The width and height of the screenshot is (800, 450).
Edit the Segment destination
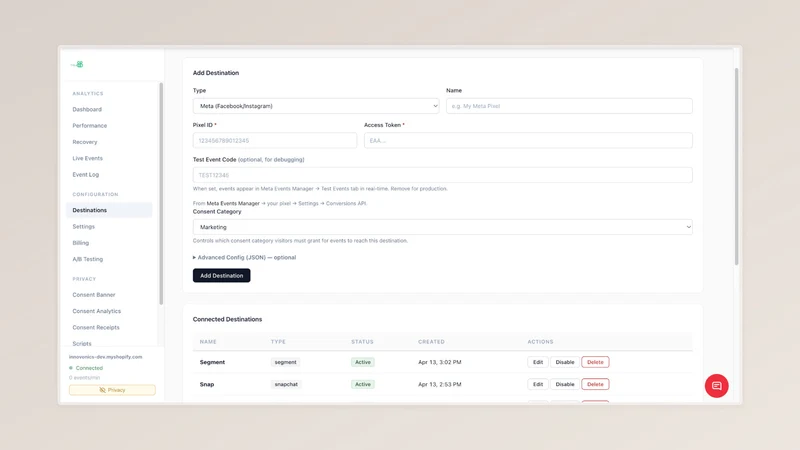pyautogui.click(x=538, y=362)
